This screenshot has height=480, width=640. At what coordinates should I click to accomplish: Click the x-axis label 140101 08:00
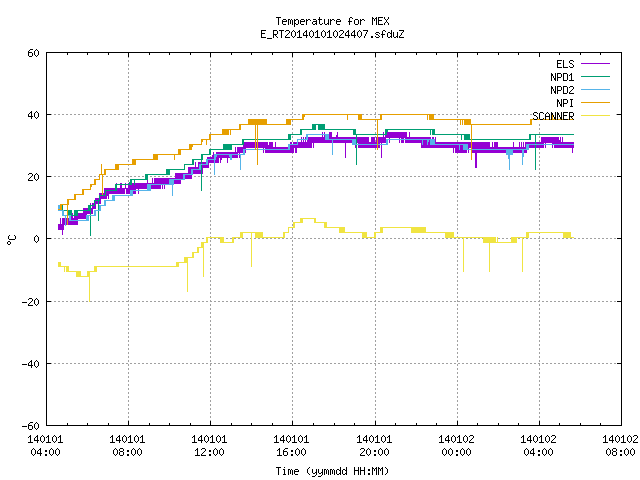click(x=127, y=446)
